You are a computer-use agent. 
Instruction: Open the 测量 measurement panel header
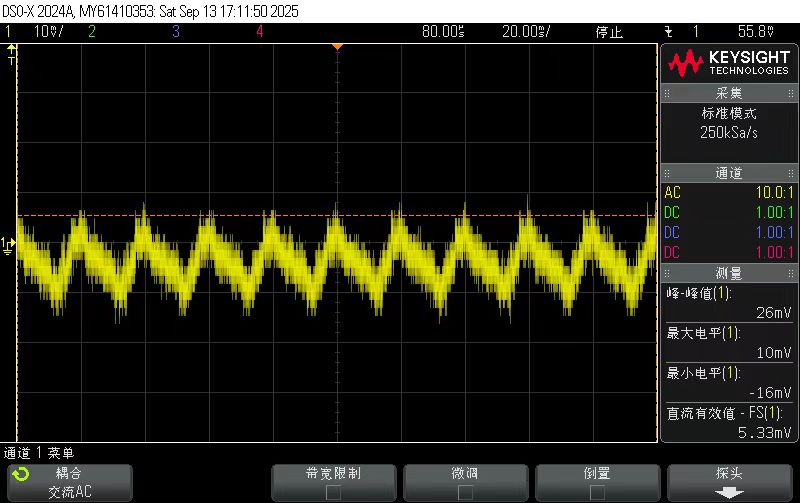coord(729,273)
